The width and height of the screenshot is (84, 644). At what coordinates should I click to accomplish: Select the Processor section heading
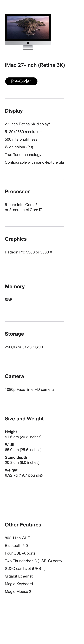click(x=17, y=191)
